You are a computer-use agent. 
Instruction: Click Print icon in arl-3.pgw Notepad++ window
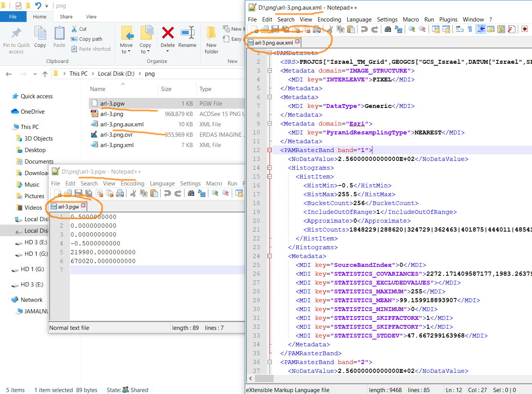point(120,193)
